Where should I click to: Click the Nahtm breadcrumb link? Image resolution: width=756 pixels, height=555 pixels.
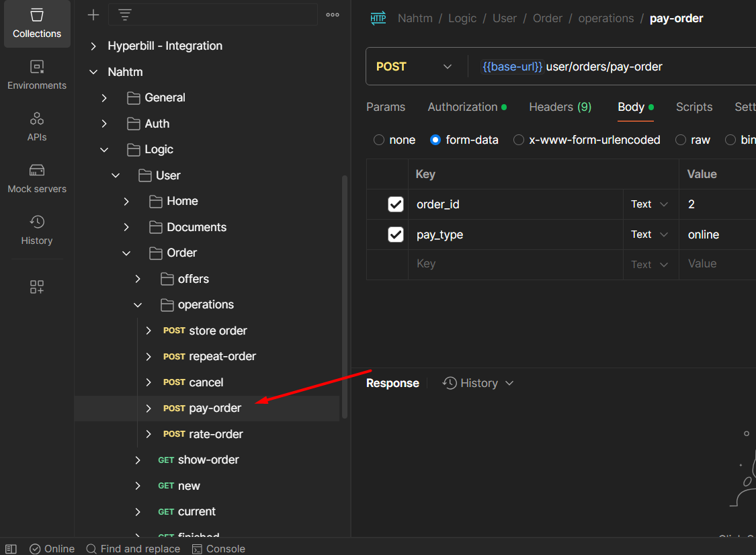pyautogui.click(x=415, y=18)
